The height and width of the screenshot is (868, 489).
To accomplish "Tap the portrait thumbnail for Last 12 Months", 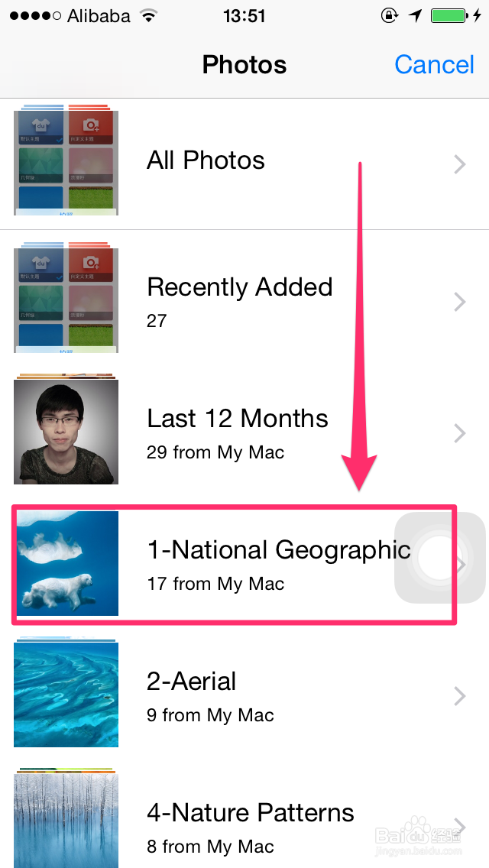I will coord(65,432).
